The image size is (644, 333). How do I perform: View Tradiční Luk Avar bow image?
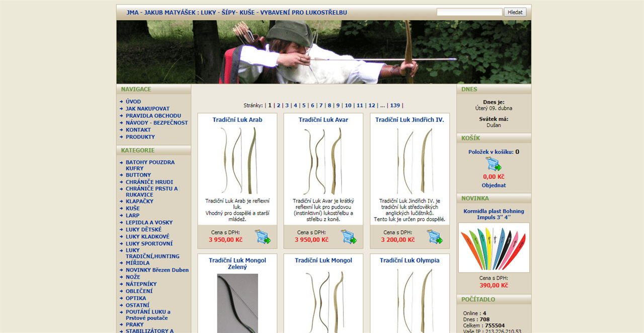pos(324,161)
